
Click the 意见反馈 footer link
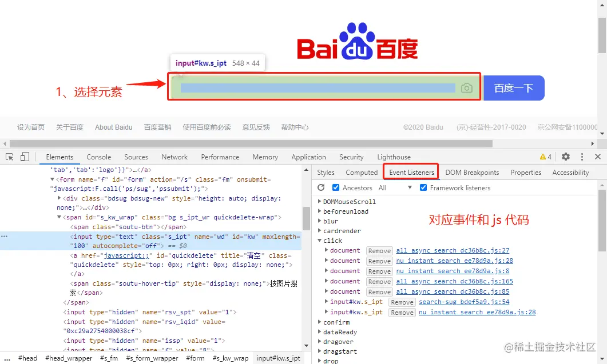point(256,127)
